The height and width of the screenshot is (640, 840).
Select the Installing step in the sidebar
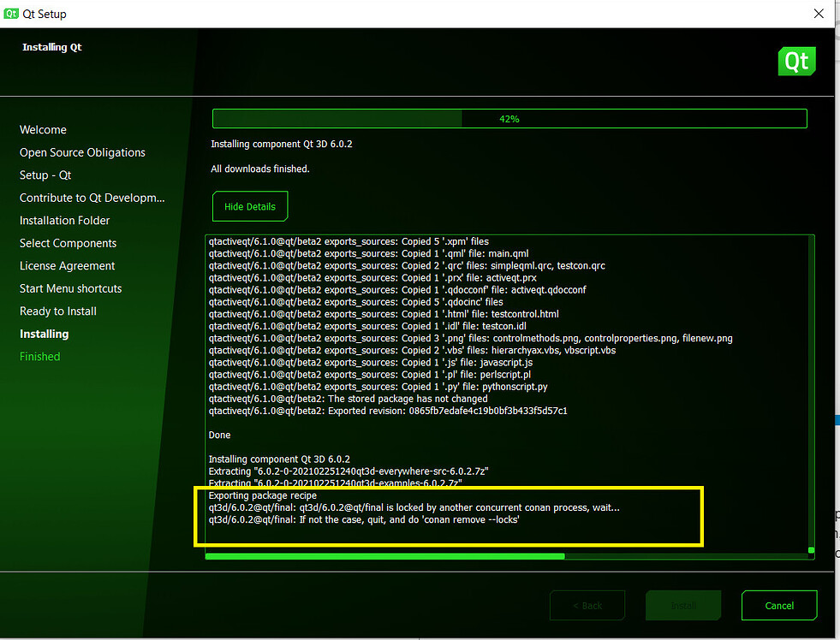click(x=44, y=334)
